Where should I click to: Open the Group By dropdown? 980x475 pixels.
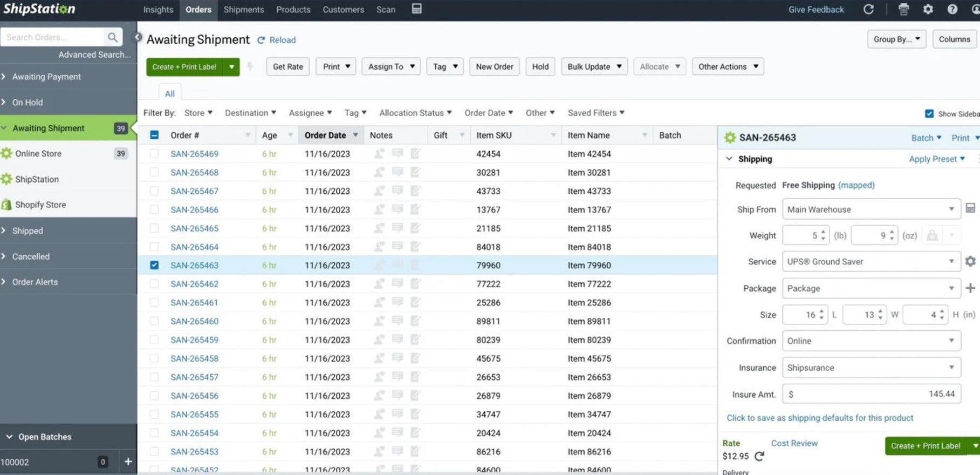(896, 39)
